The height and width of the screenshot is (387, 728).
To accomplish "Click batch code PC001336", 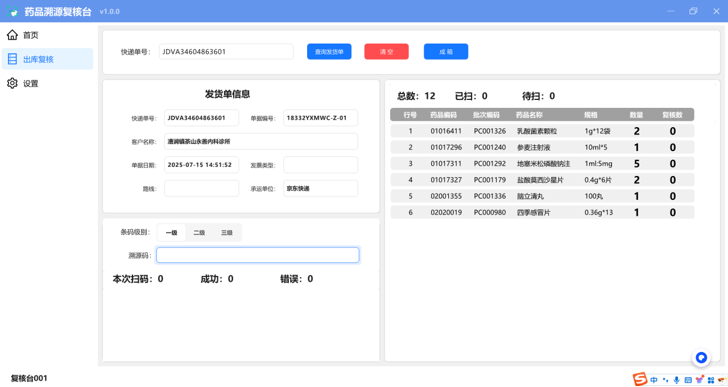I will point(490,196).
